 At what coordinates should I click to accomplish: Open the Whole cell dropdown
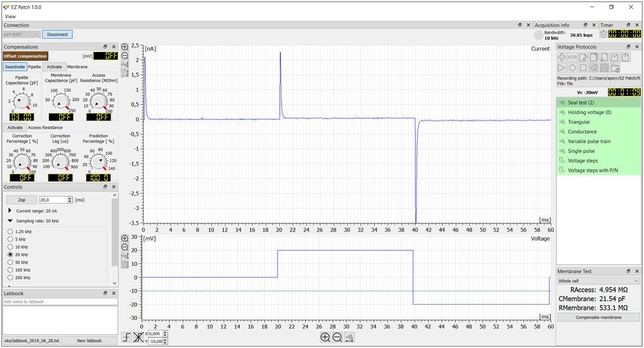(x=599, y=281)
